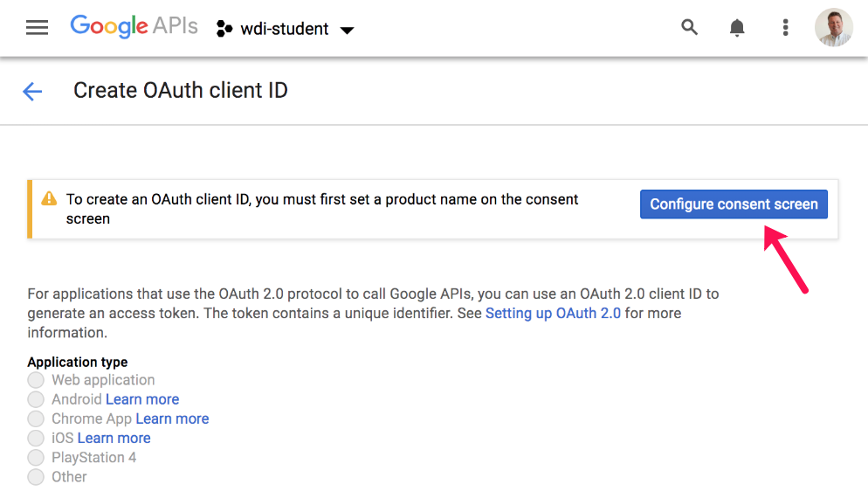Choose the Chrome App radio option
Image resolution: width=868 pixels, height=498 pixels.
36,418
